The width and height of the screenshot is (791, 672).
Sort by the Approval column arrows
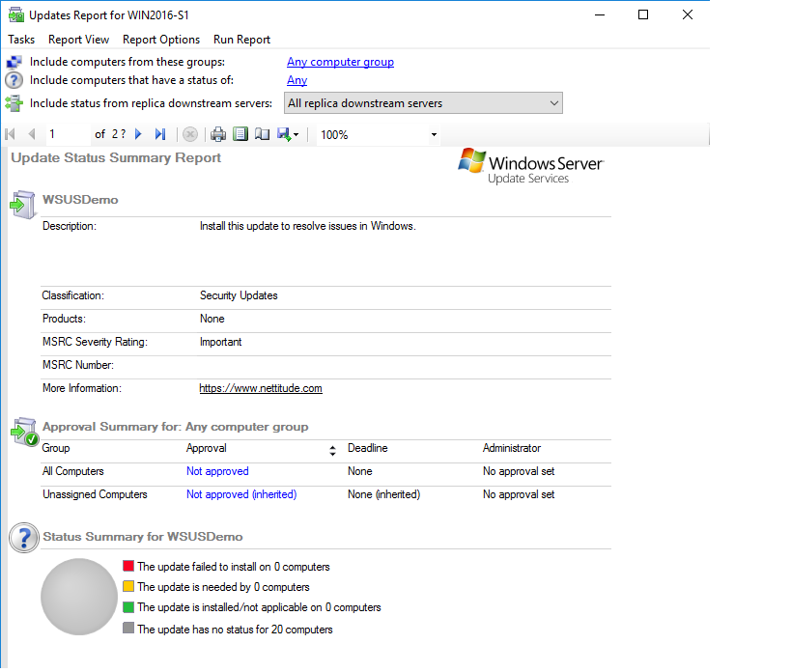pyautogui.click(x=332, y=451)
